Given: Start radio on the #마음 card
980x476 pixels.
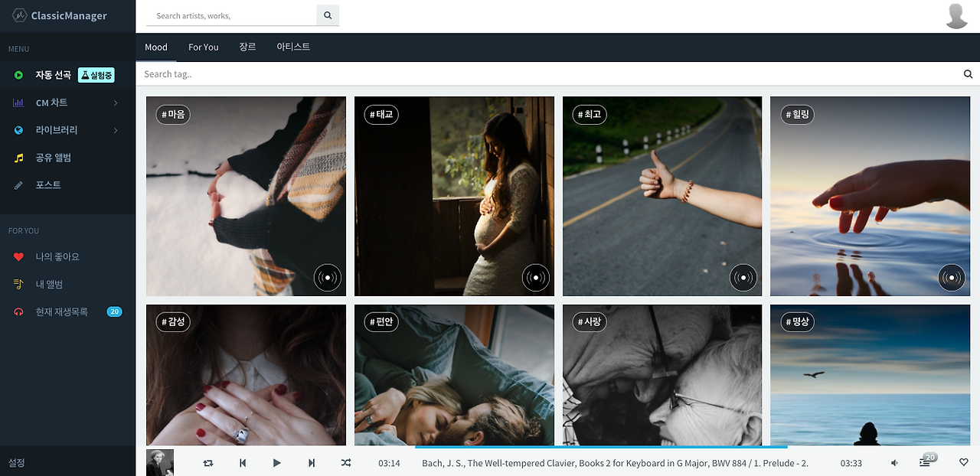Looking at the screenshot, I should click(328, 278).
